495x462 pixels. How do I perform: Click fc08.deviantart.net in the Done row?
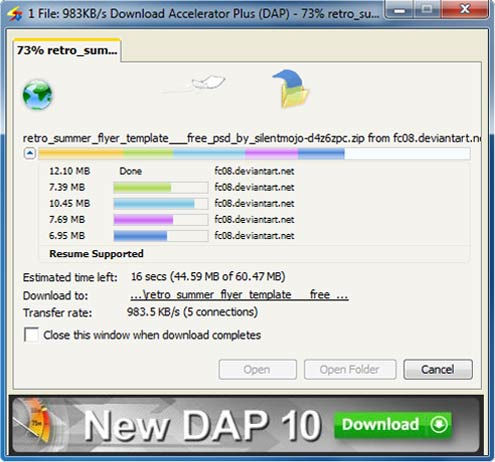(254, 171)
